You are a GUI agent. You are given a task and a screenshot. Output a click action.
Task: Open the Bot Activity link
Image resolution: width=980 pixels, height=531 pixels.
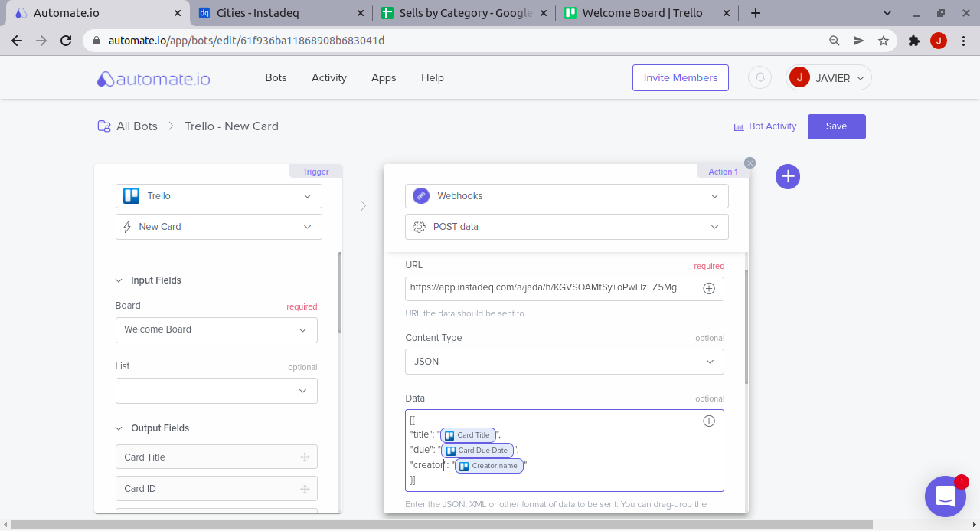765,126
